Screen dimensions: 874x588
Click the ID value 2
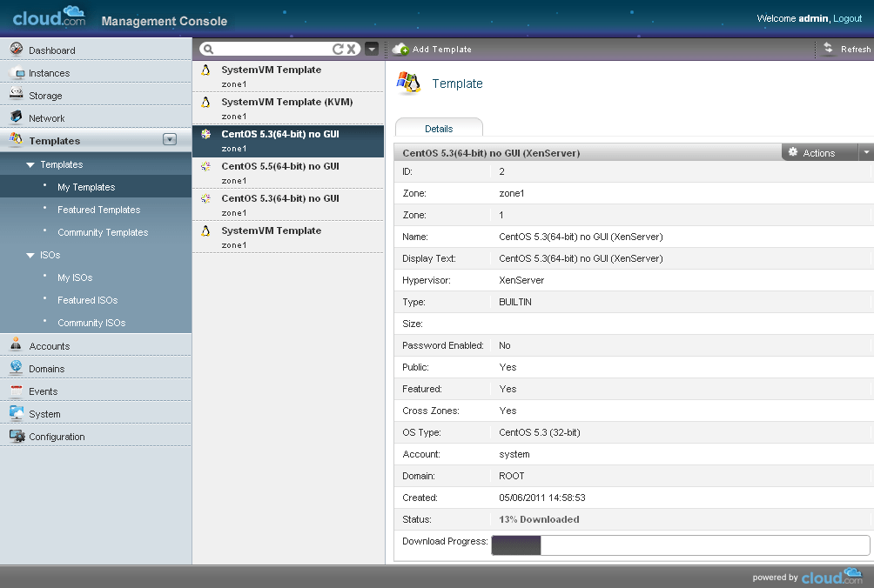click(x=501, y=171)
